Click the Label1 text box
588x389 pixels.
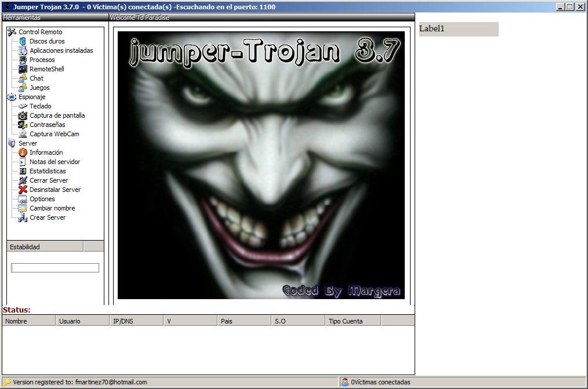[x=459, y=29]
